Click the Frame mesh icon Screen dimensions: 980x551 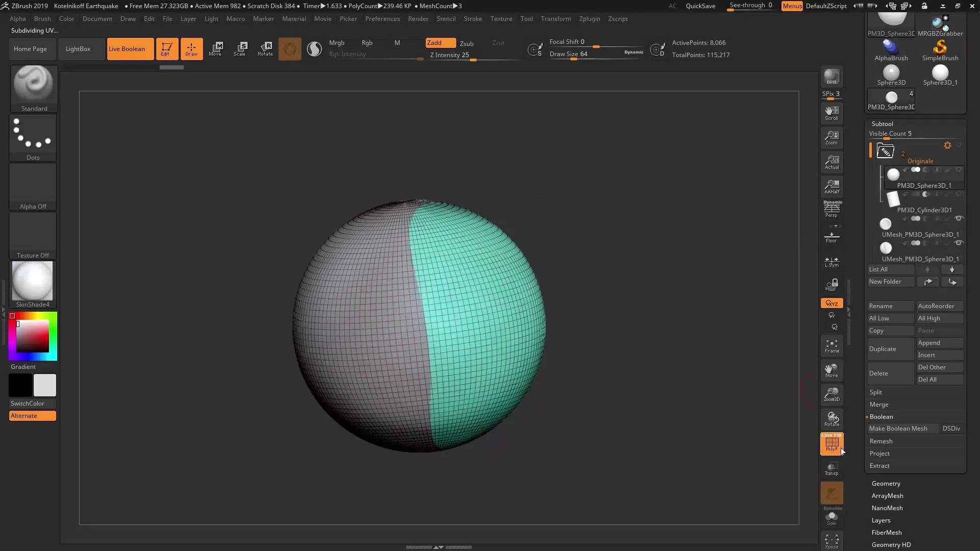click(831, 346)
